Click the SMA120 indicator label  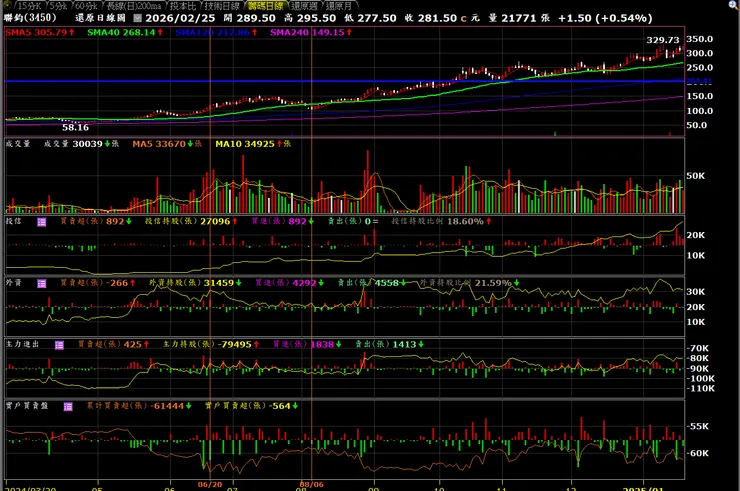[217, 33]
